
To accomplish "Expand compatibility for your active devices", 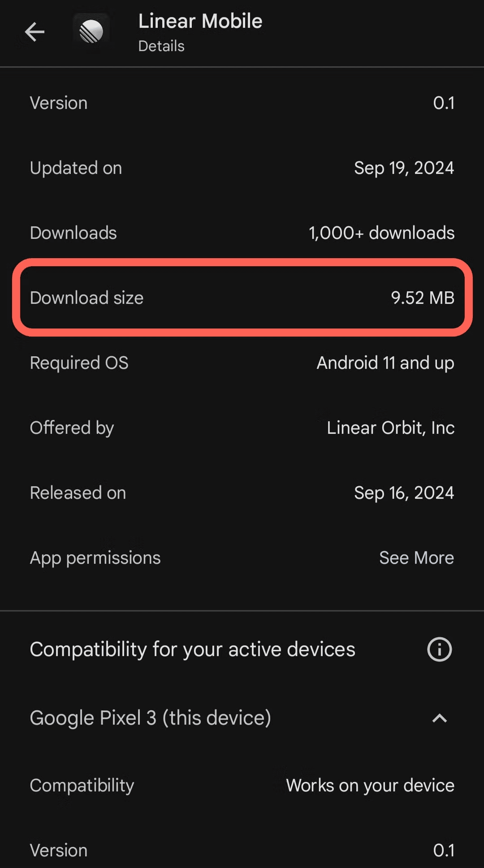I will (192, 649).
